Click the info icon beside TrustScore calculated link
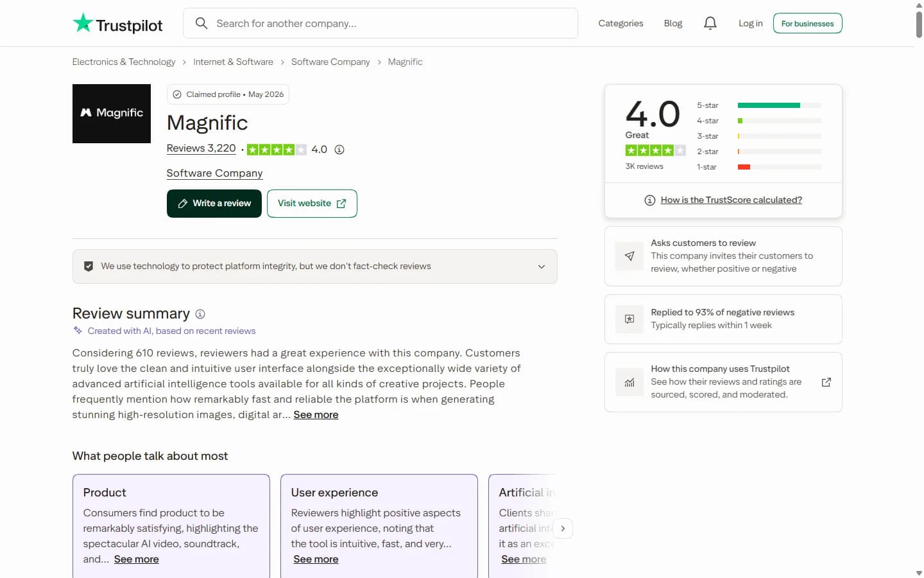This screenshot has height=578, width=924. [x=649, y=200]
